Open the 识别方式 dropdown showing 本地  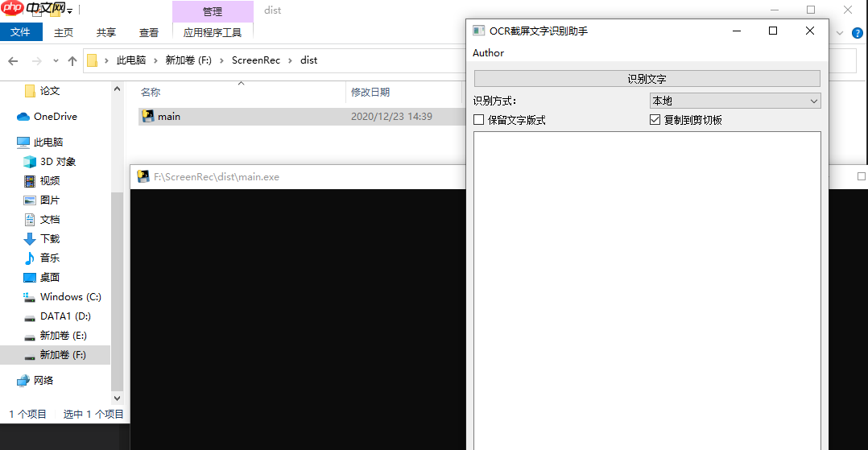point(734,101)
